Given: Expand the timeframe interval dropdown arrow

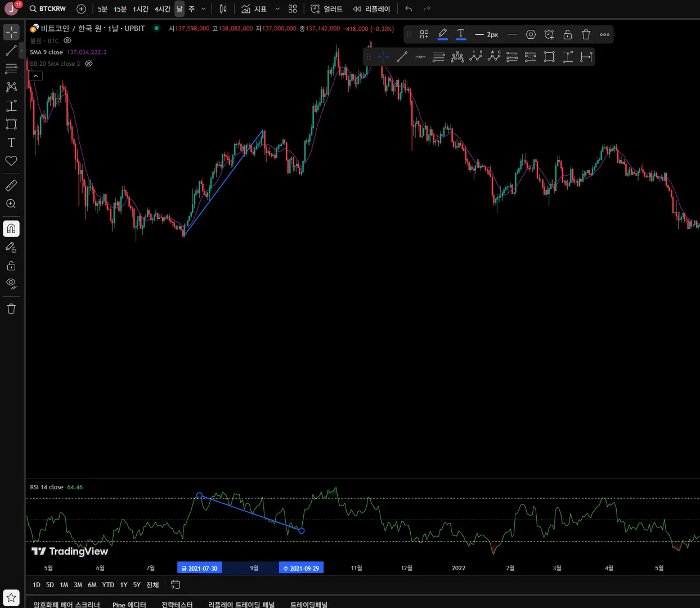Looking at the screenshot, I should pos(204,9).
